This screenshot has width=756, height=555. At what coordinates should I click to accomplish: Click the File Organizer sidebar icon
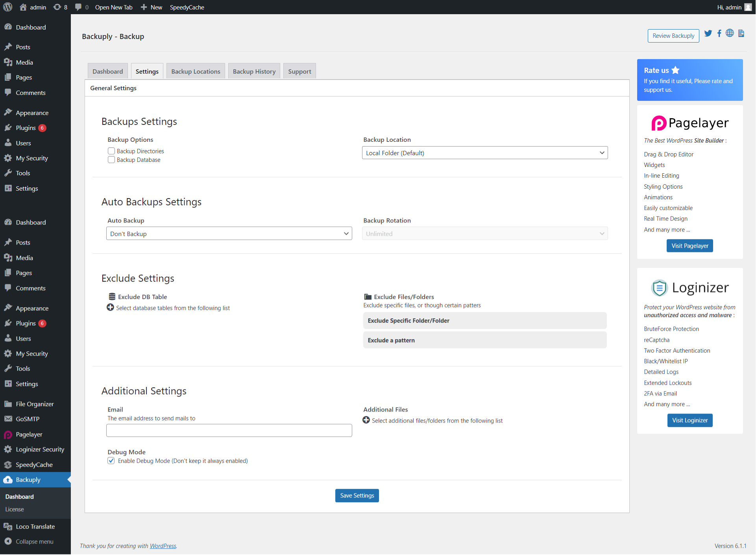coord(8,404)
